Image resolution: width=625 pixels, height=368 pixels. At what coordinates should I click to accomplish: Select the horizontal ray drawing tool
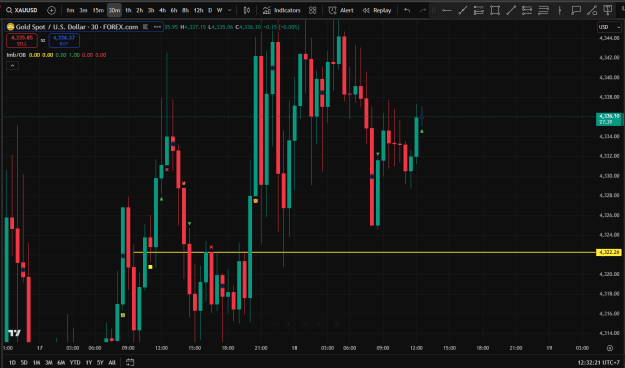pyautogui.click(x=447, y=10)
